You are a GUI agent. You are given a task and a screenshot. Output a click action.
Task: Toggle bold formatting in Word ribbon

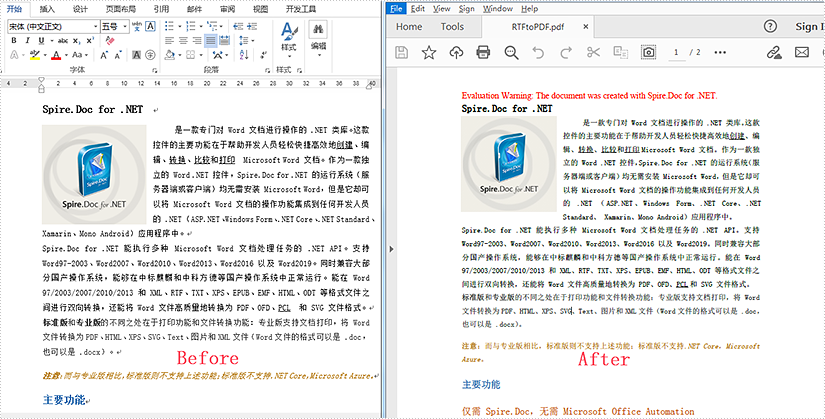[14, 41]
